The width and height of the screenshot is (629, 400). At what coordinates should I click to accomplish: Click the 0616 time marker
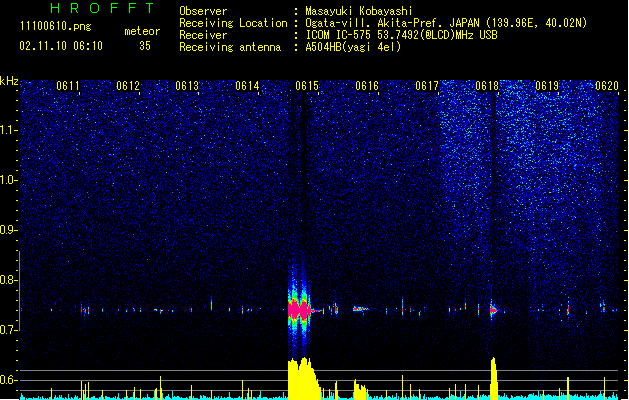[367, 86]
